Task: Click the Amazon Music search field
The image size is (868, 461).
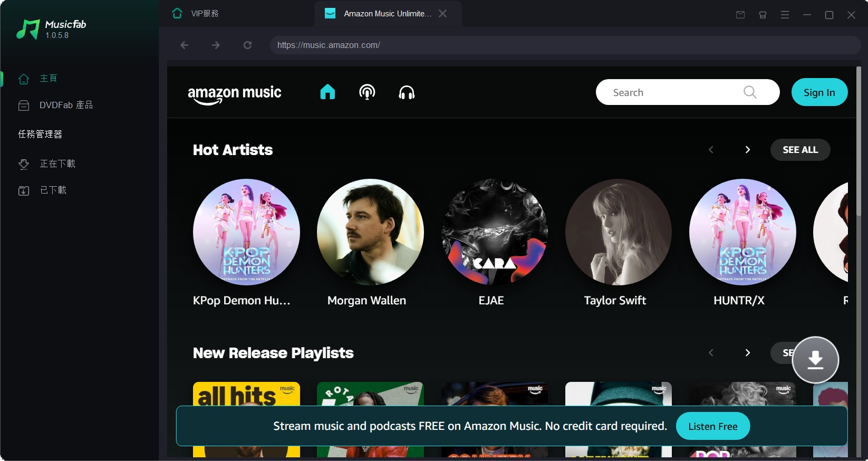Action: coord(688,92)
